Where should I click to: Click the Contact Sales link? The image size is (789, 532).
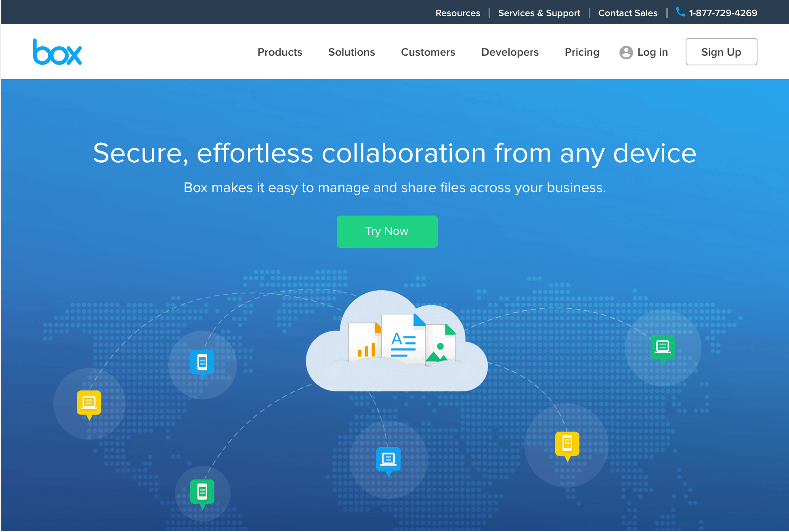pyautogui.click(x=627, y=13)
